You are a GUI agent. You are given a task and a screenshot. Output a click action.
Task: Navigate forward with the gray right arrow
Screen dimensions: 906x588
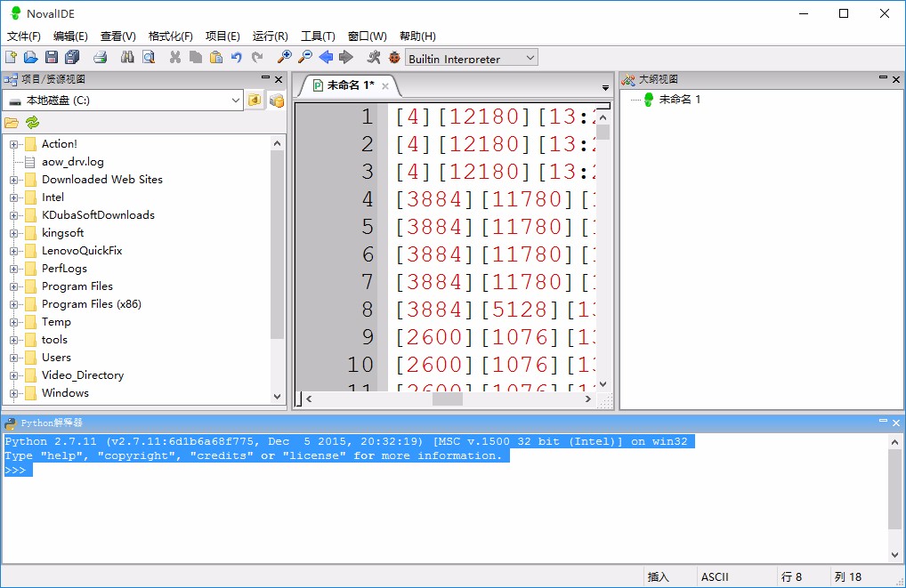(346, 57)
